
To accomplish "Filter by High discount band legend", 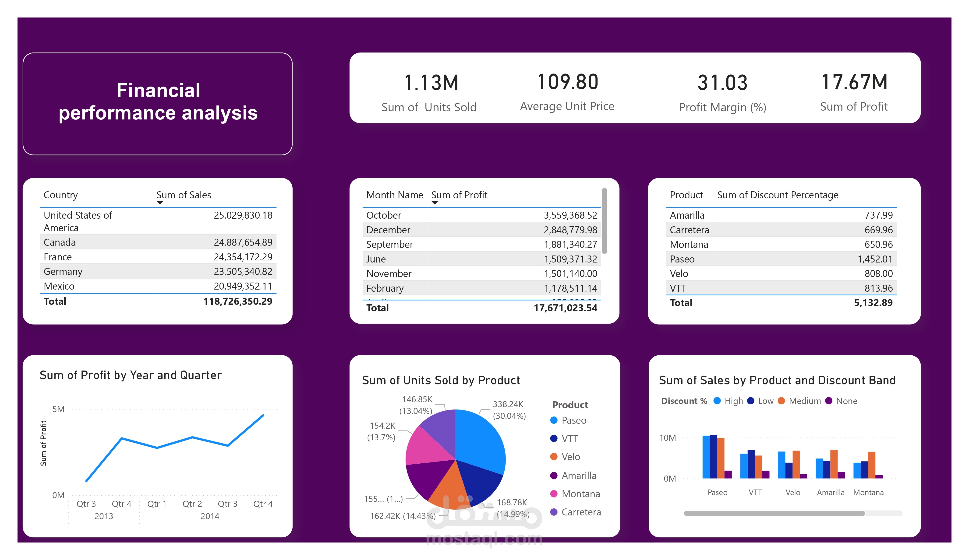I will tap(728, 401).
